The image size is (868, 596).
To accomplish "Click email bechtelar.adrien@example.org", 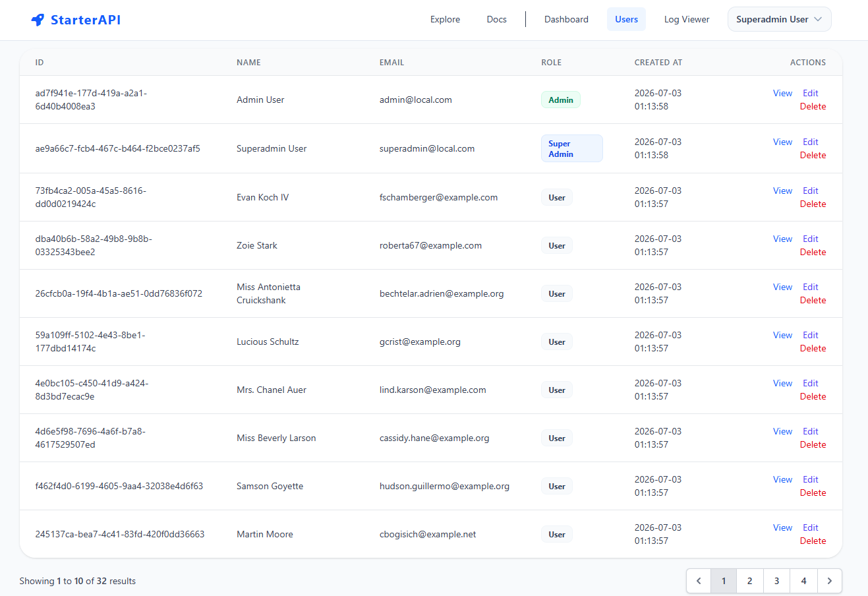I will (442, 293).
